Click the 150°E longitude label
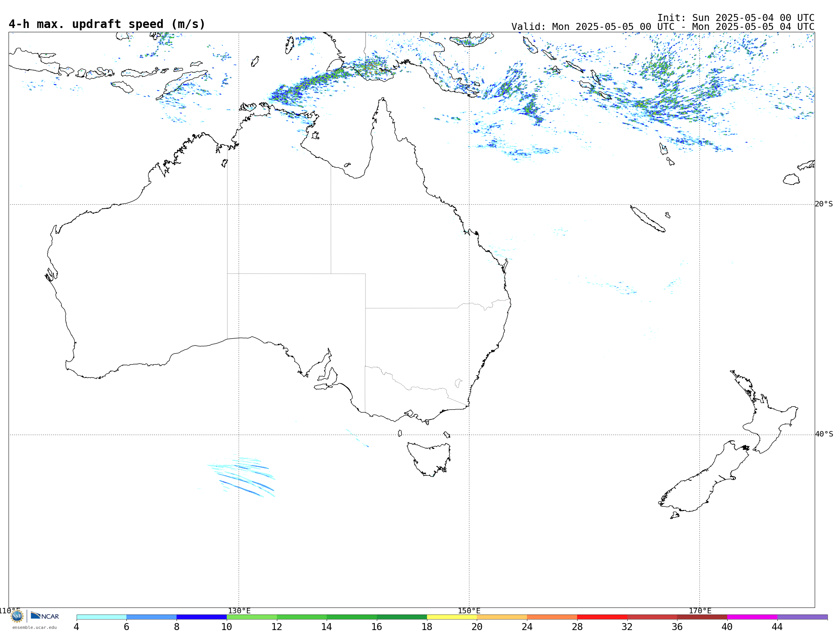840x632 pixels. click(x=469, y=611)
